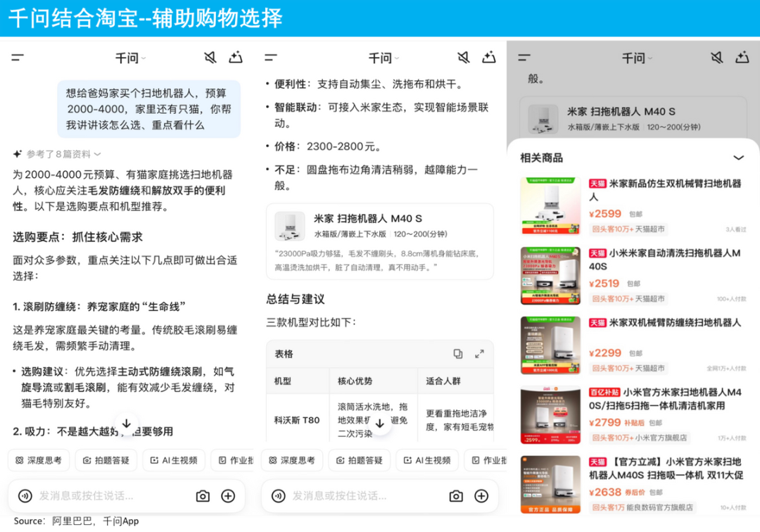Image resolution: width=760 pixels, height=532 pixels.
Task: Open the sidebar with the hamburger menu icon
Action: point(17,58)
